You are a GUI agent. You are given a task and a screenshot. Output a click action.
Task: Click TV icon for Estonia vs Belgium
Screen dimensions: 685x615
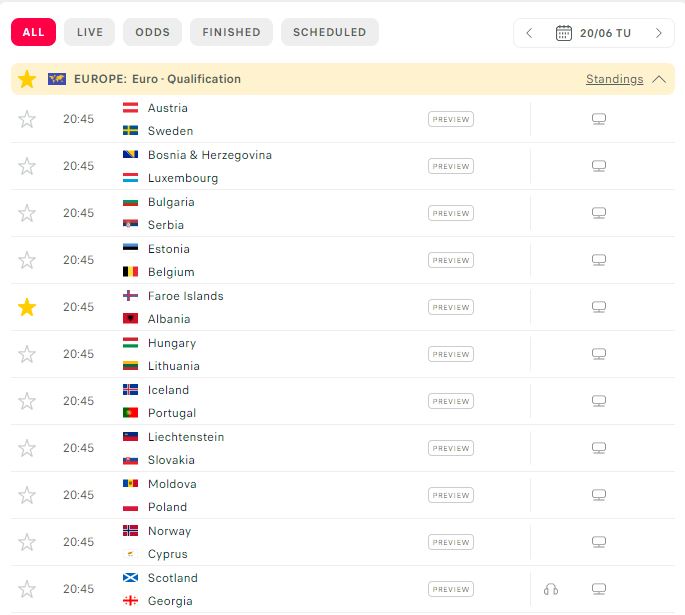point(599,260)
